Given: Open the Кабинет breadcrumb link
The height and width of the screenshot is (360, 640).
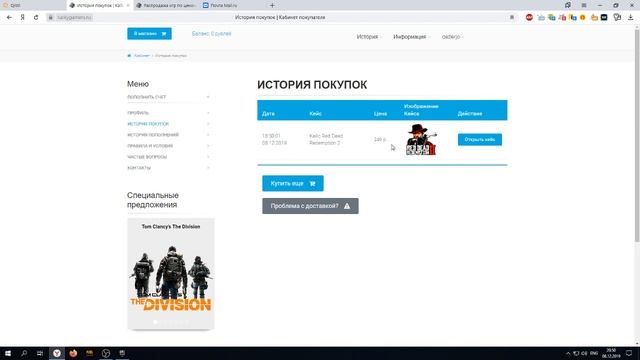Looking at the screenshot, I should (142, 56).
